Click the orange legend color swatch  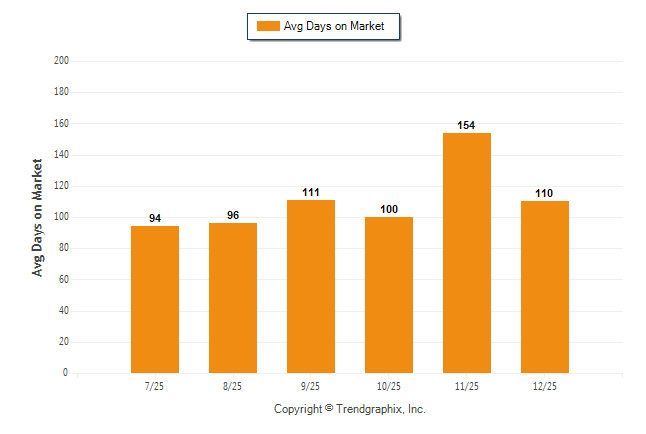coord(269,27)
